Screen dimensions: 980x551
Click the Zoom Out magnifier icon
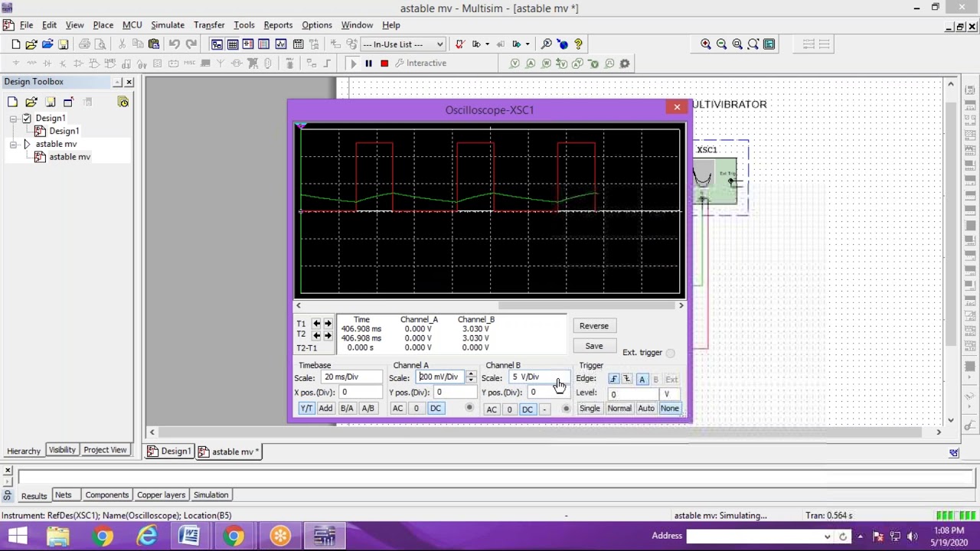coord(722,44)
